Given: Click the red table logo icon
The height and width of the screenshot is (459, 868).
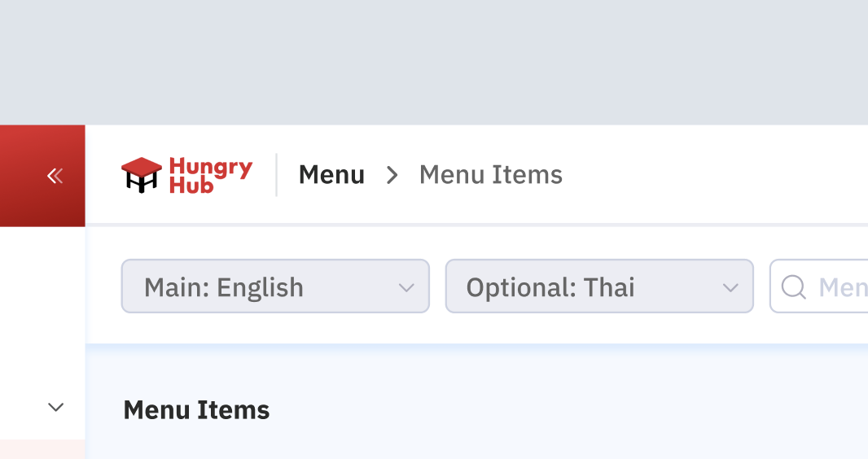Looking at the screenshot, I should click(142, 175).
